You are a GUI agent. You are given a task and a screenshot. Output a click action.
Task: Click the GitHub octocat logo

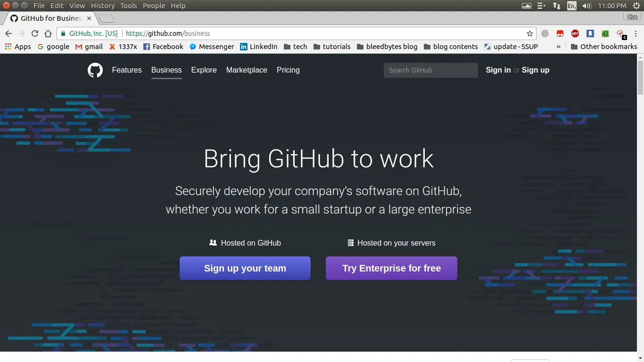tap(95, 70)
